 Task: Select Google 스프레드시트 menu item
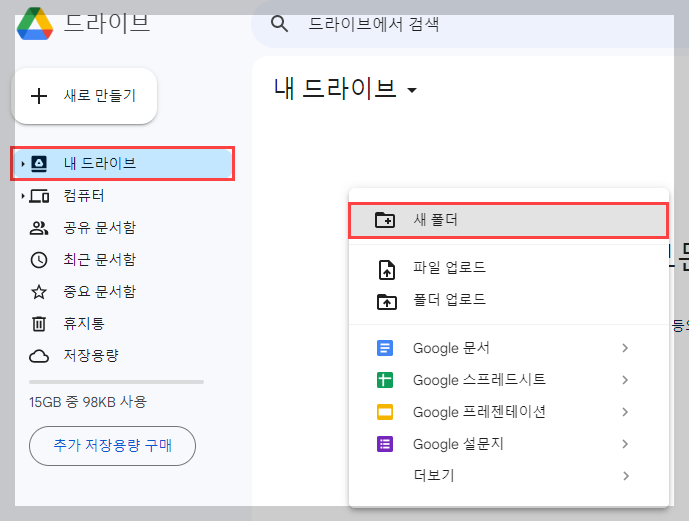[509, 380]
